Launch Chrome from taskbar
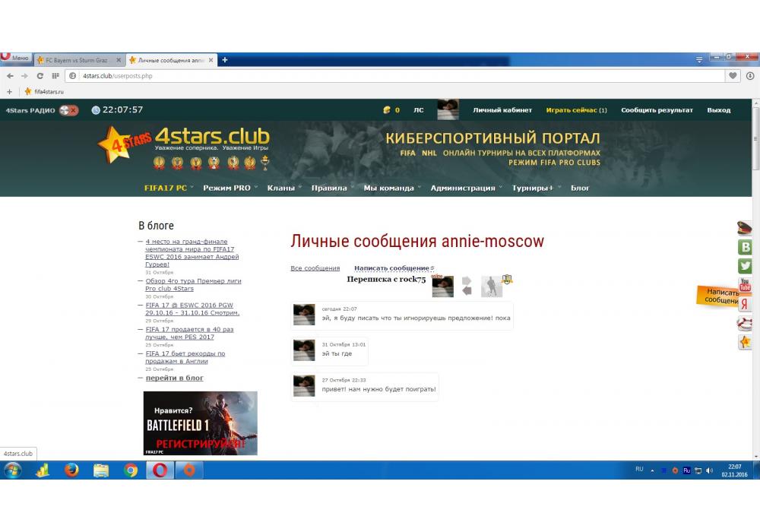 [x=131, y=470]
